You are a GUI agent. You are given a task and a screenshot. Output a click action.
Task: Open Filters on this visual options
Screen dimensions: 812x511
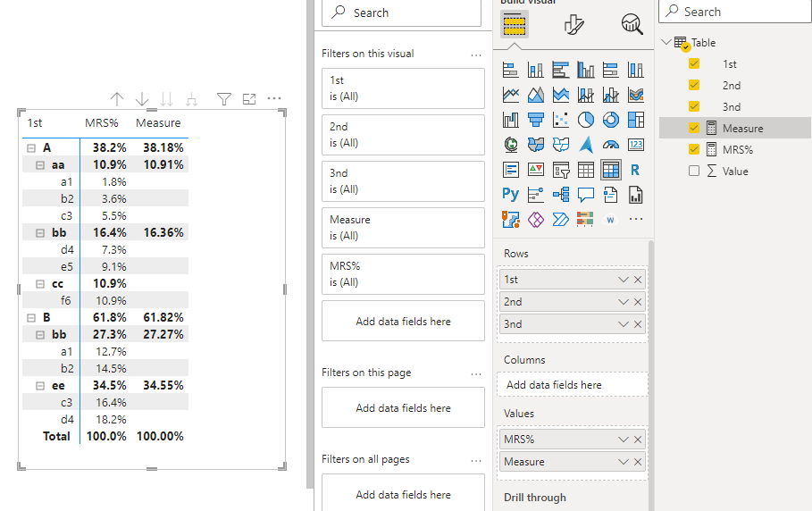pyautogui.click(x=476, y=54)
